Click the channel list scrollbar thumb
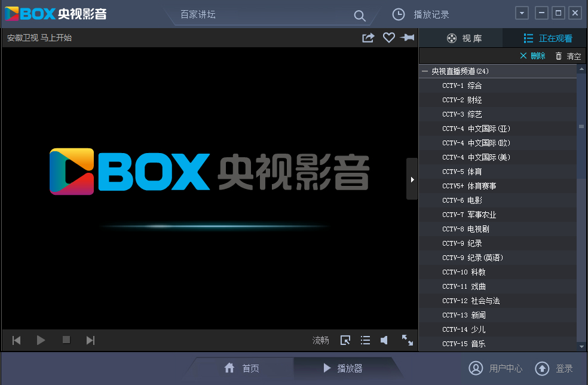588x385 pixels. 581,127
